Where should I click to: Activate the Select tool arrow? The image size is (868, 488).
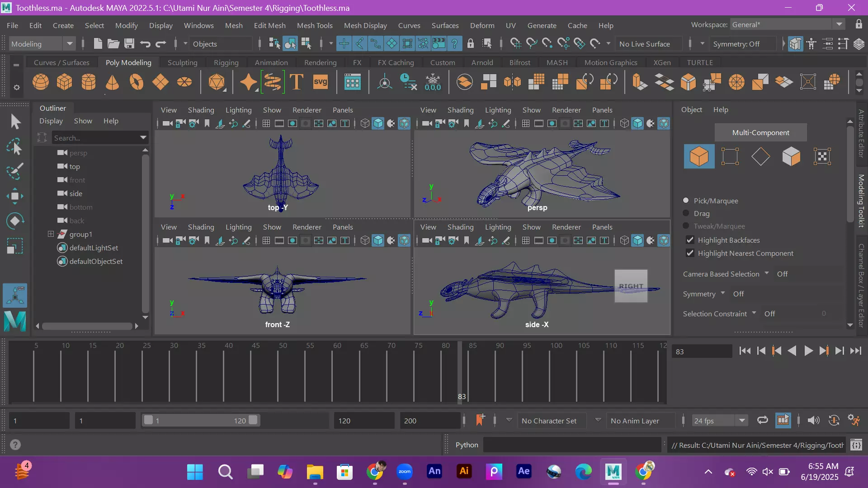[x=15, y=122]
